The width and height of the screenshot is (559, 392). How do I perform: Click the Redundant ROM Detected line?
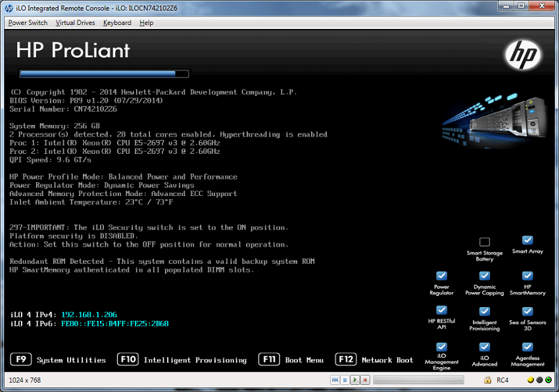tap(162, 262)
